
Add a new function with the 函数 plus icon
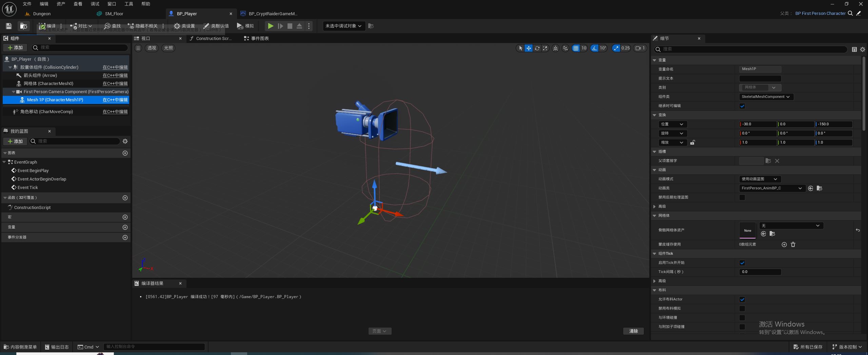125,198
